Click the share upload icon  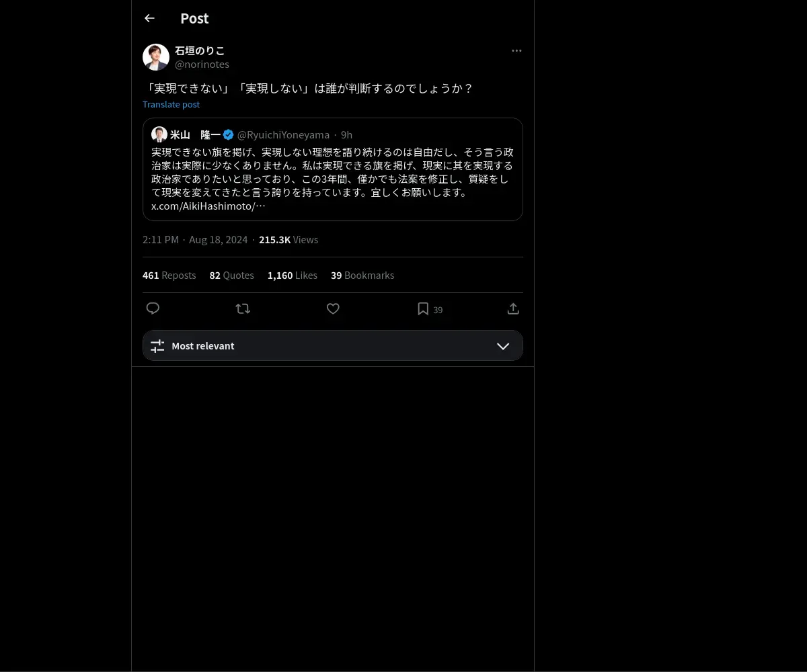513,308
